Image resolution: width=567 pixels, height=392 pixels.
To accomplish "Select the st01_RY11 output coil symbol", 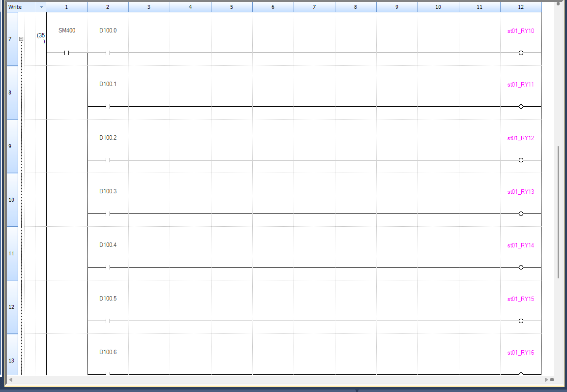I will [521, 106].
